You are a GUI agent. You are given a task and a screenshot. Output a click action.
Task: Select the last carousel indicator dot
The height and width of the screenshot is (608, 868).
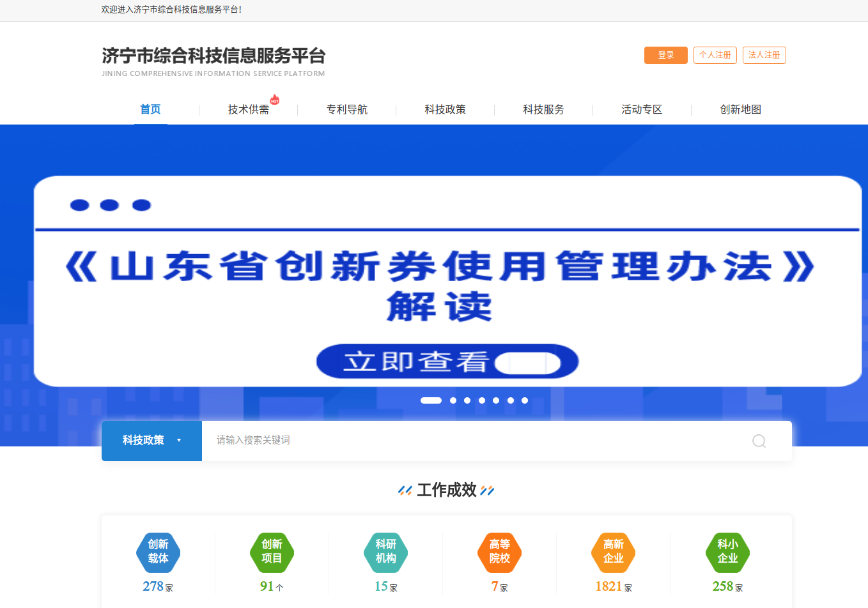point(525,400)
